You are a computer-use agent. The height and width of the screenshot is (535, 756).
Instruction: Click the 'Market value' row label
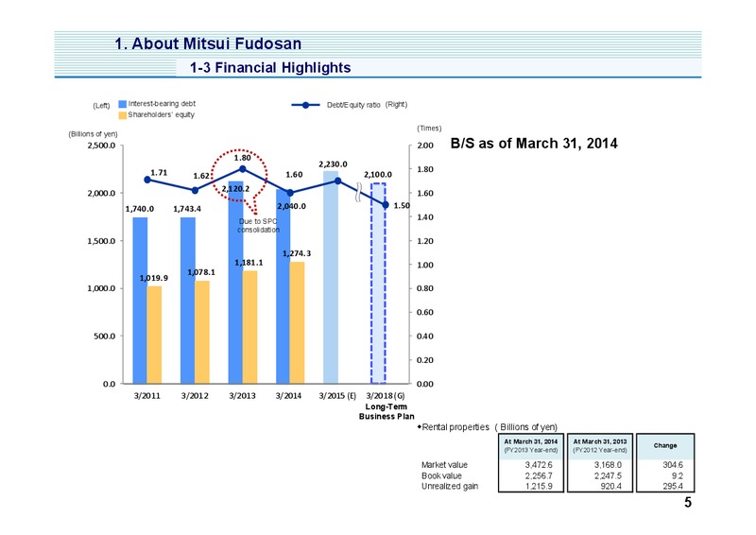444,465
